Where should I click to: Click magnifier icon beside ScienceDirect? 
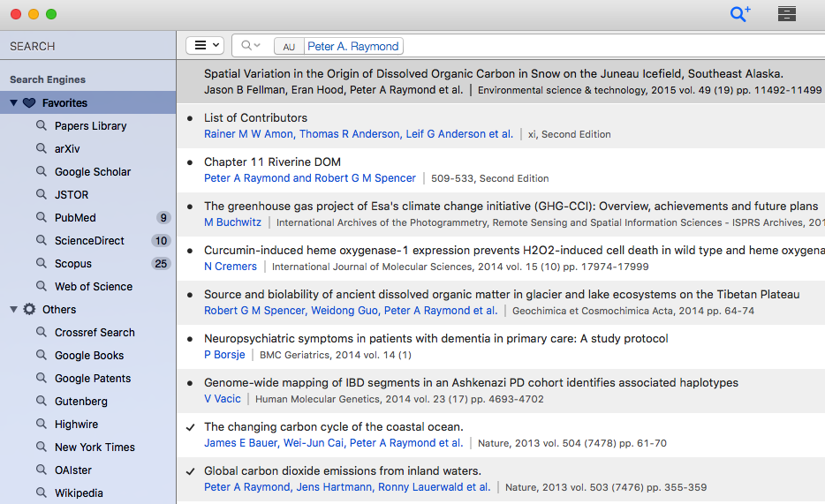[x=41, y=240]
